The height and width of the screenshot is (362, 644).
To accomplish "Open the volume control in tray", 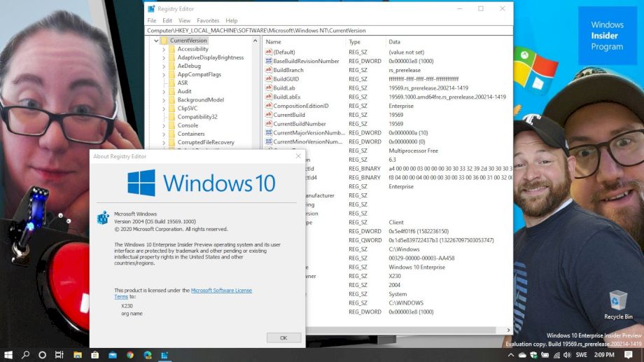I will [567, 355].
